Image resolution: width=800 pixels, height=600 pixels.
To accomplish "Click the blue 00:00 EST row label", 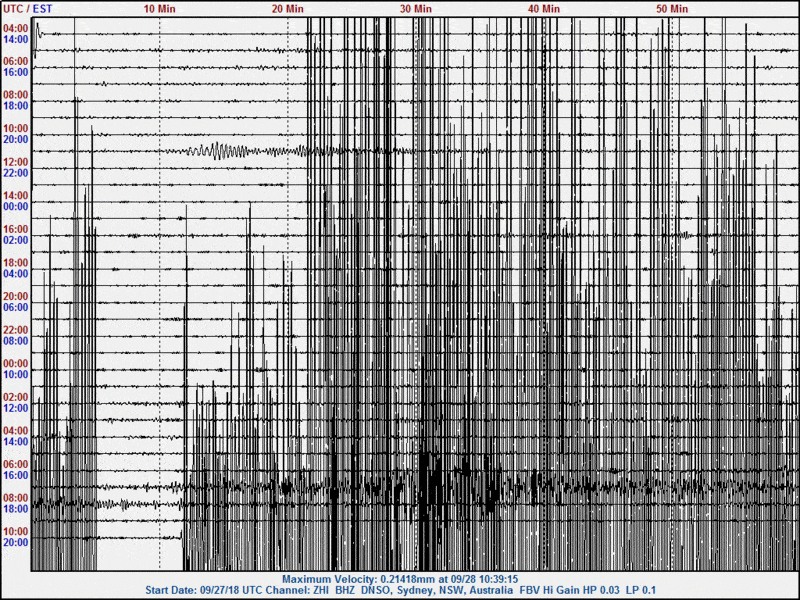I will pyautogui.click(x=15, y=207).
